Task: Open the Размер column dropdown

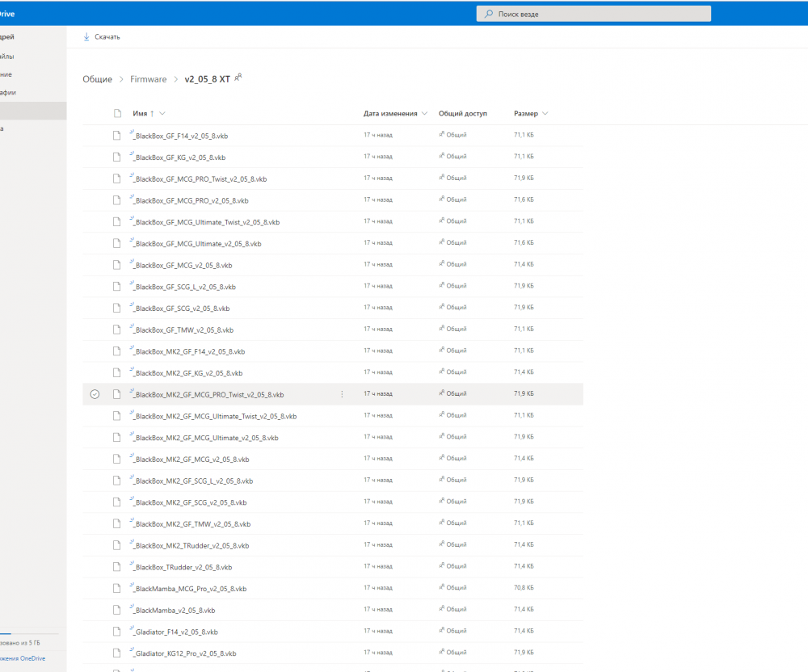Action: (545, 113)
